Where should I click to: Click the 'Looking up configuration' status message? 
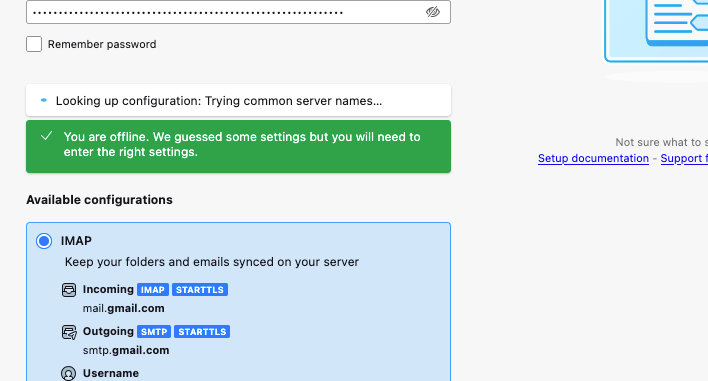click(x=238, y=100)
